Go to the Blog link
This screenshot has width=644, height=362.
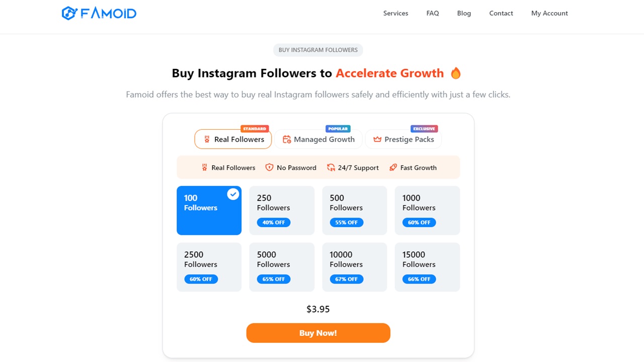(x=464, y=13)
